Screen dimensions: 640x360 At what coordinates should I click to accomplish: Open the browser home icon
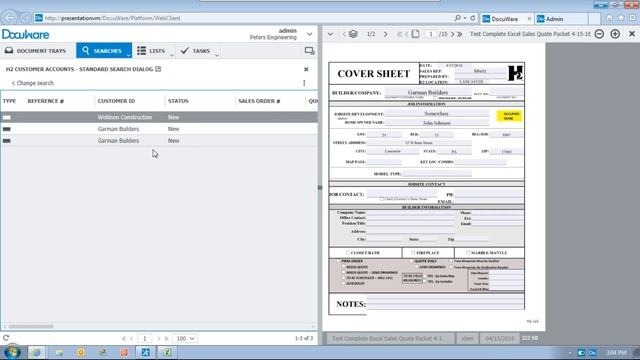(x=609, y=18)
